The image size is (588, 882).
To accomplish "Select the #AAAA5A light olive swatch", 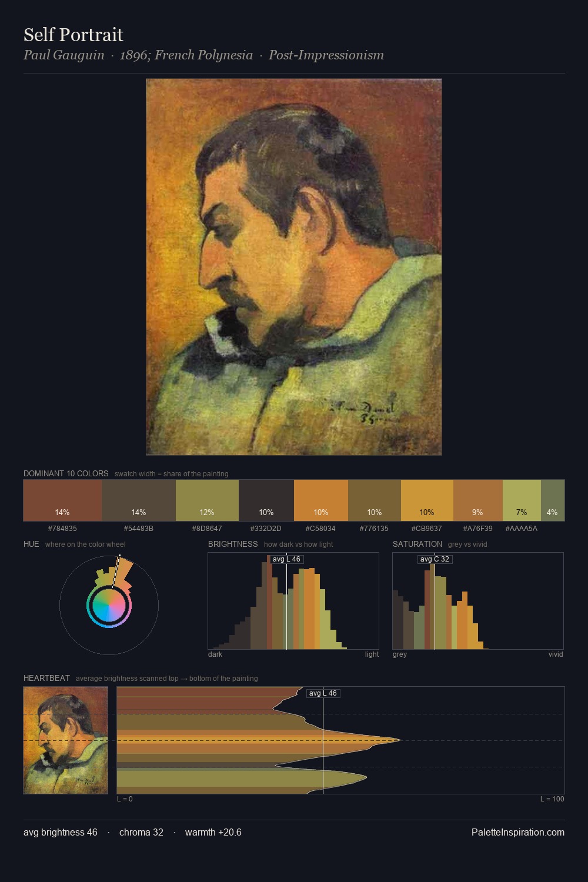I will (x=522, y=500).
